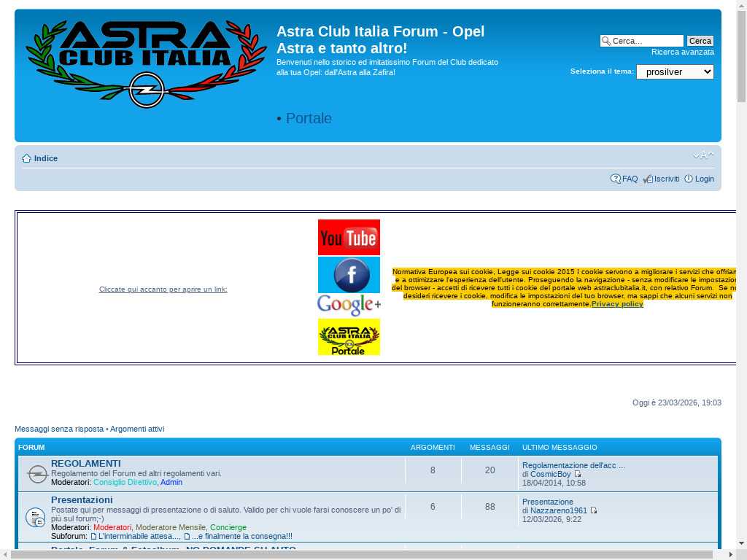Click the home icon beside Indice
Screen dimensions: 747x560
coord(26,159)
